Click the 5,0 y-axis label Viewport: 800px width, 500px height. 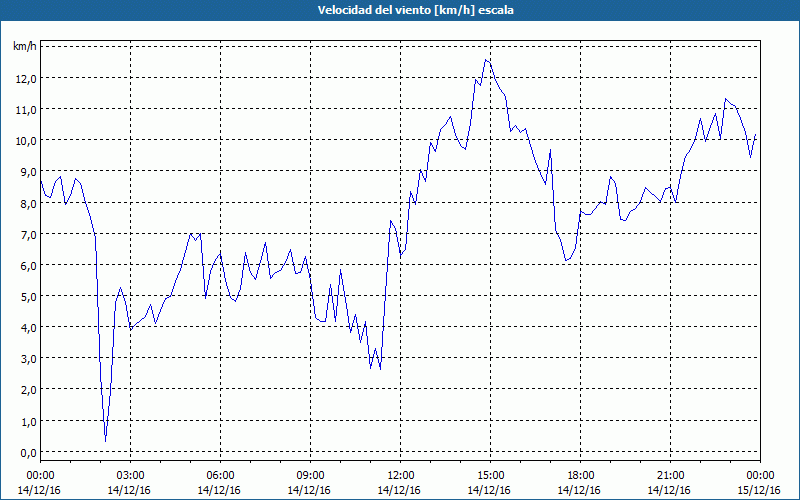29,297
